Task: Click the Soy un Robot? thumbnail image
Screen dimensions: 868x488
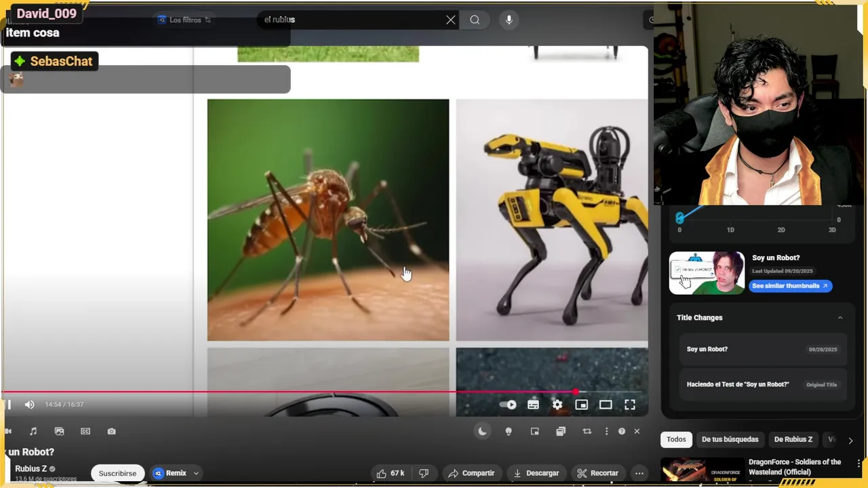Action: click(x=707, y=273)
